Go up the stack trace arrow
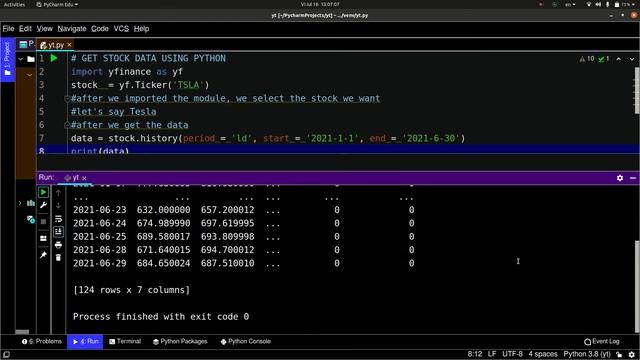The width and height of the screenshot is (640, 360). [x=58, y=192]
